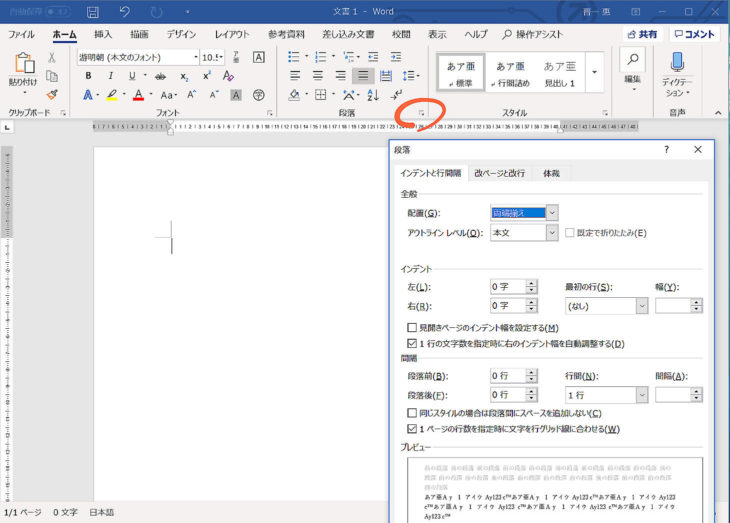Enable 見開きページのインデント幅を設定する checkbox
730x523 pixels.
click(x=413, y=328)
